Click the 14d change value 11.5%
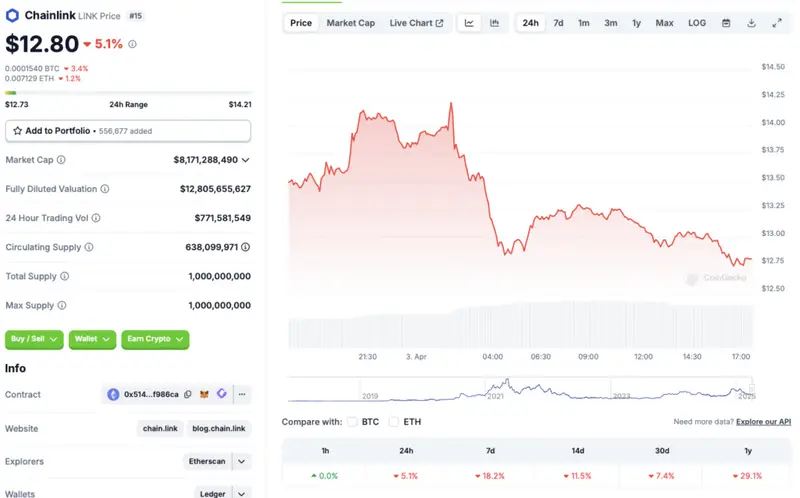The image size is (800, 498). pos(578,476)
